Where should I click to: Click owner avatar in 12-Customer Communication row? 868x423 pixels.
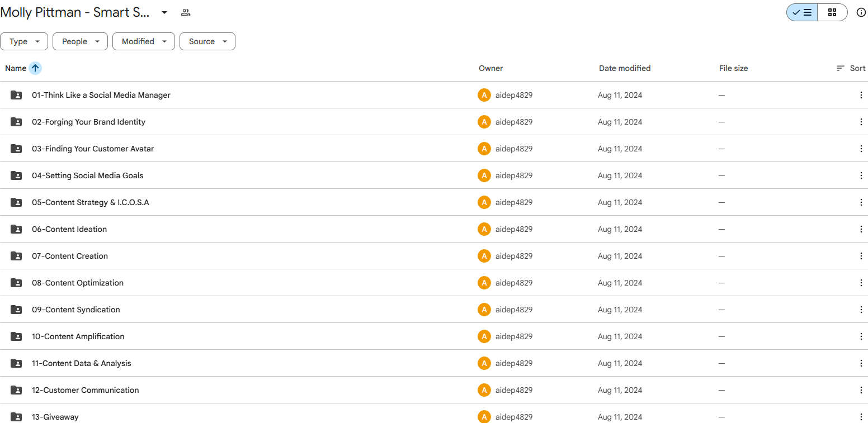click(x=484, y=390)
